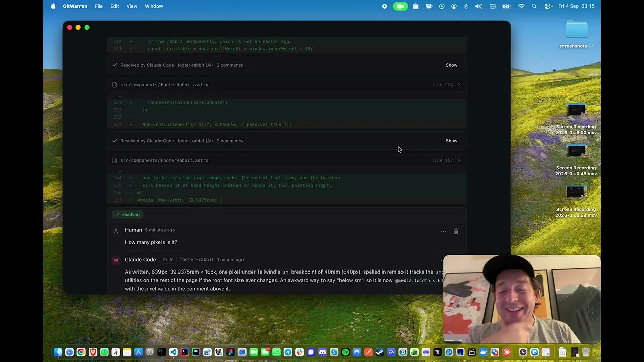Open Steam from the dock
The height and width of the screenshot is (362, 644).
pos(380,352)
